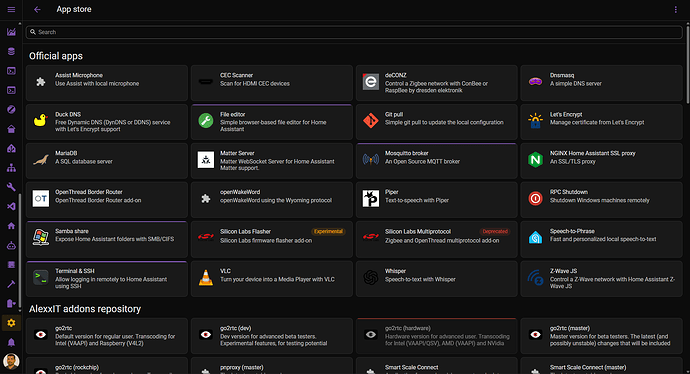Open the Assist Microphone app card

[x=107, y=83]
